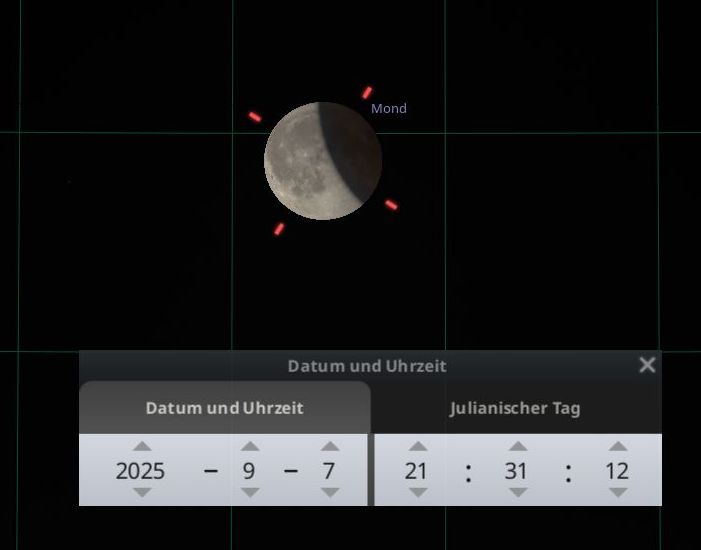The height and width of the screenshot is (550, 701).
Task: Increase the minutes with the up arrow
Action: point(517,446)
